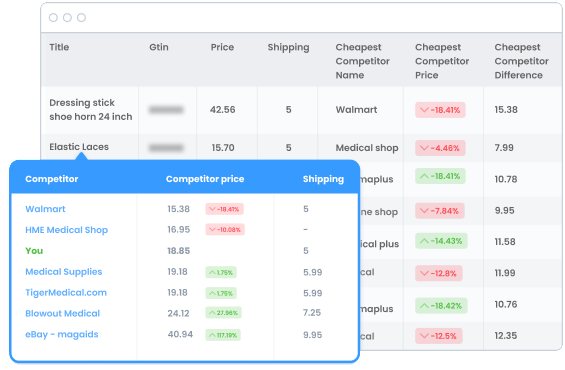Click the -7.84% red badge
565x370 pixels.
point(440,211)
